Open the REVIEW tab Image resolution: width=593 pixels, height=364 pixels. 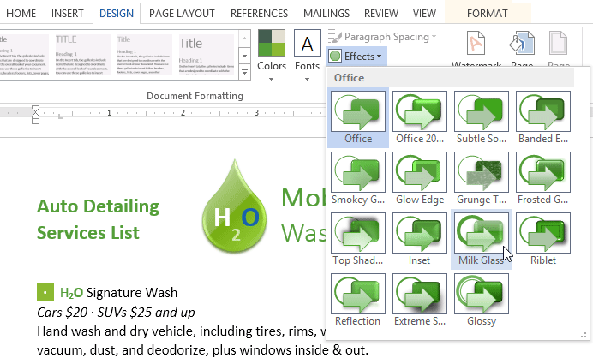tap(381, 14)
